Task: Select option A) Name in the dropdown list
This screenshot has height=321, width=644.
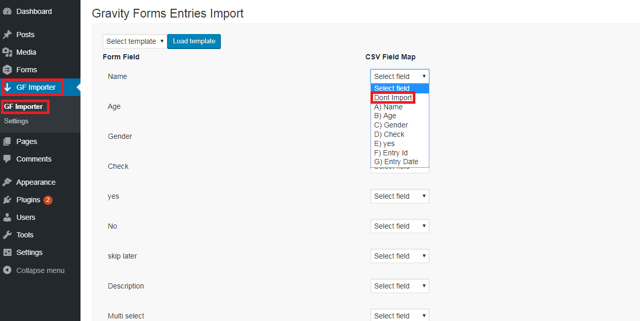Action: [387, 107]
